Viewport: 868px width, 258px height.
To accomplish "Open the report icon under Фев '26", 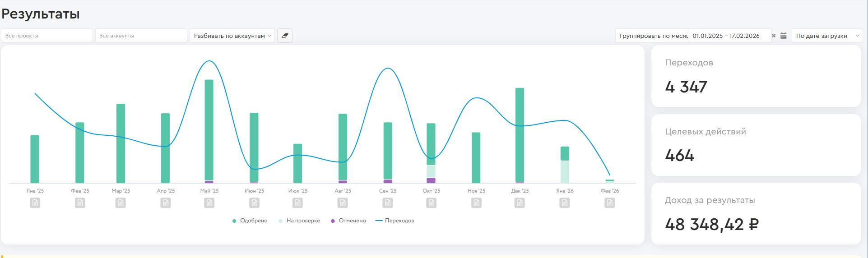I will click(610, 203).
